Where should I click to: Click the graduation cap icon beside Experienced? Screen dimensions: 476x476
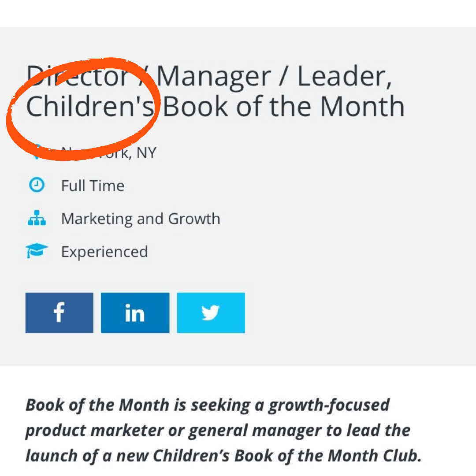pos(37,251)
